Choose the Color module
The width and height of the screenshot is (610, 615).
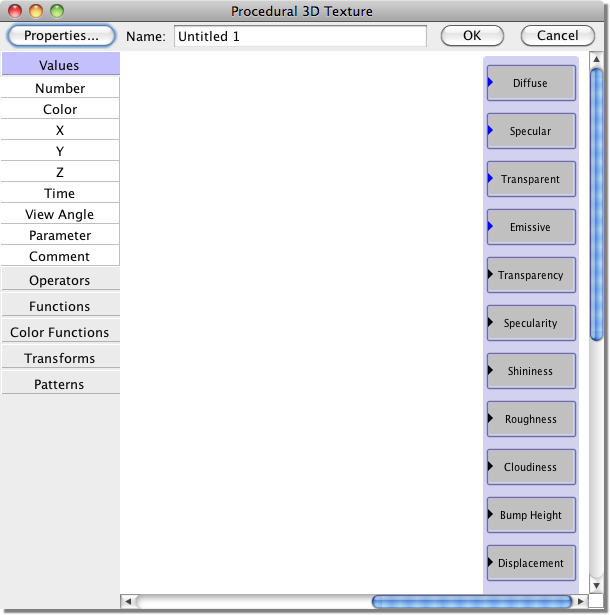60,109
